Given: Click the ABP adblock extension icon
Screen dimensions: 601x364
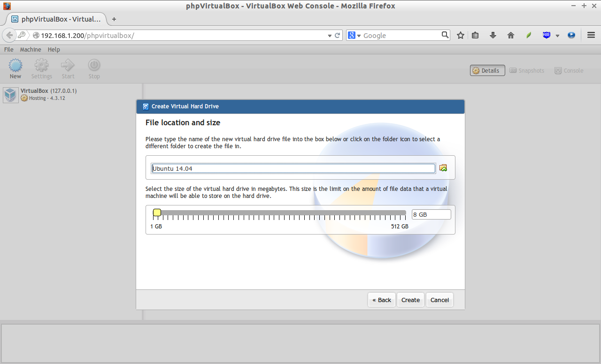Looking at the screenshot, I should coord(547,35).
